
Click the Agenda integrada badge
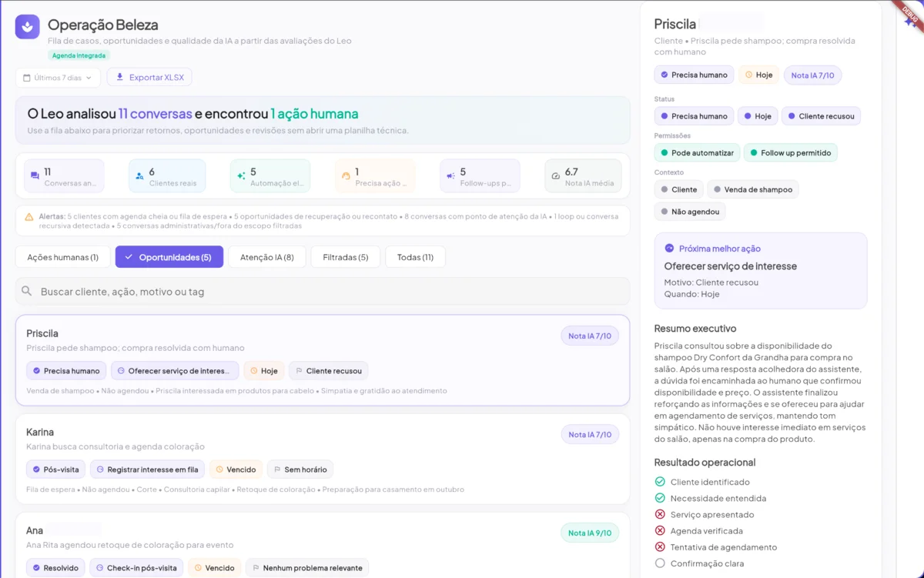click(79, 55)
